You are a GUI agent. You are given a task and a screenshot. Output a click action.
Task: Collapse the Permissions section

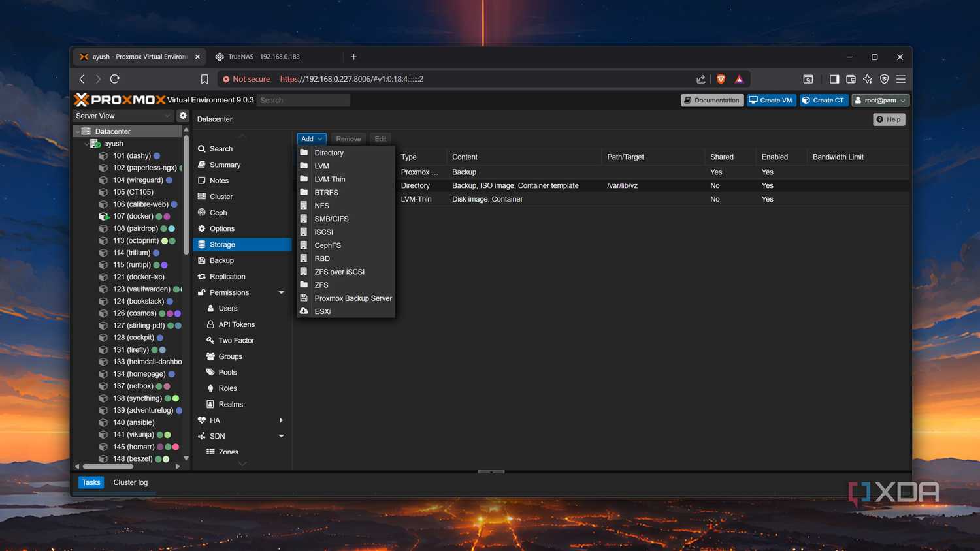pyautogui.click(x=282, y=292)
